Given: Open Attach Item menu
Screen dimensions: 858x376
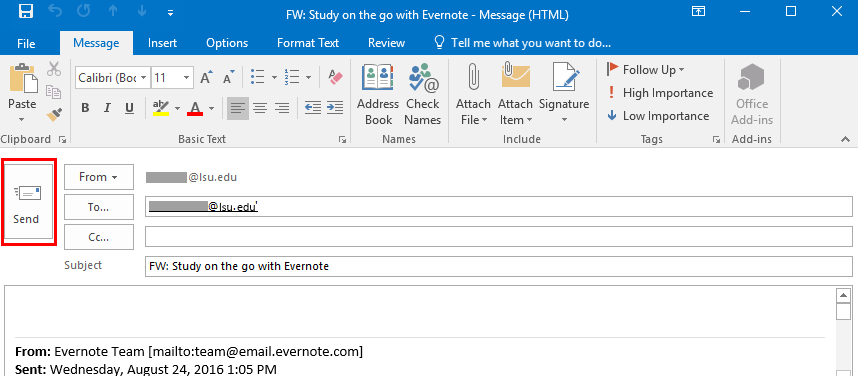Looking at the screenshot, I should point(515,94).
